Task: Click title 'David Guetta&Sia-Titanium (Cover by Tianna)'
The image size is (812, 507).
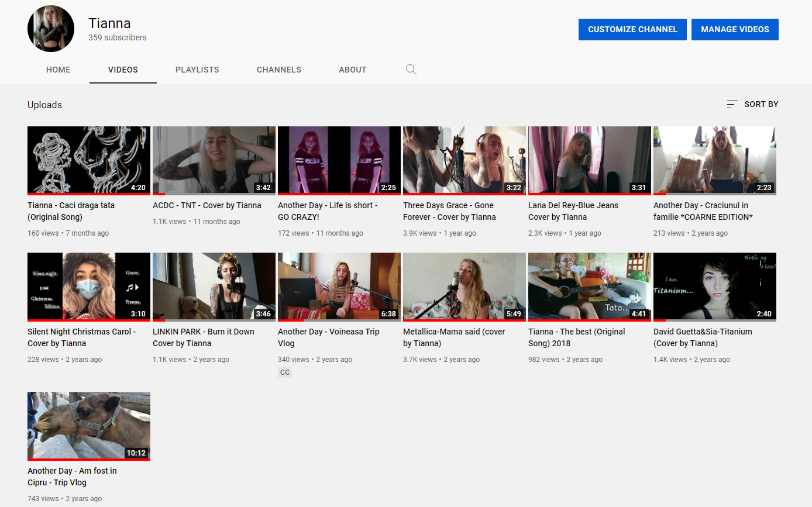Action: pos(703,337)
